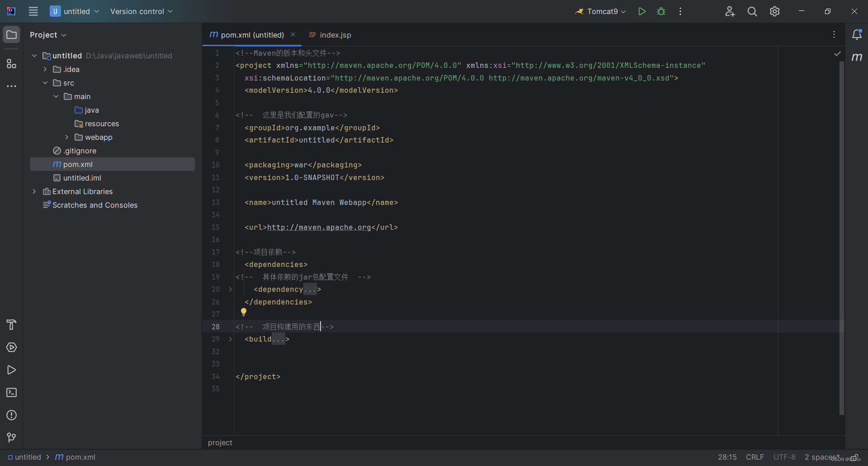Open the Services tool window
The height and width of the screenshot is (466, 868).
point(11,347)
